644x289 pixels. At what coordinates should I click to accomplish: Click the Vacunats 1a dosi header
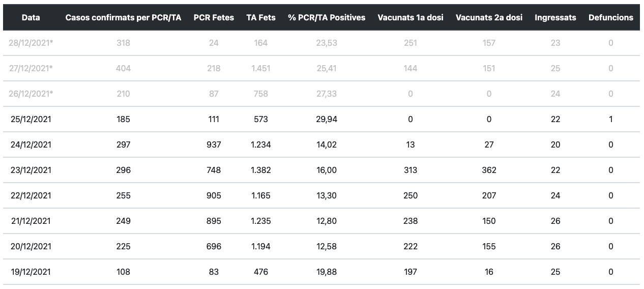[x=411, y=17]
